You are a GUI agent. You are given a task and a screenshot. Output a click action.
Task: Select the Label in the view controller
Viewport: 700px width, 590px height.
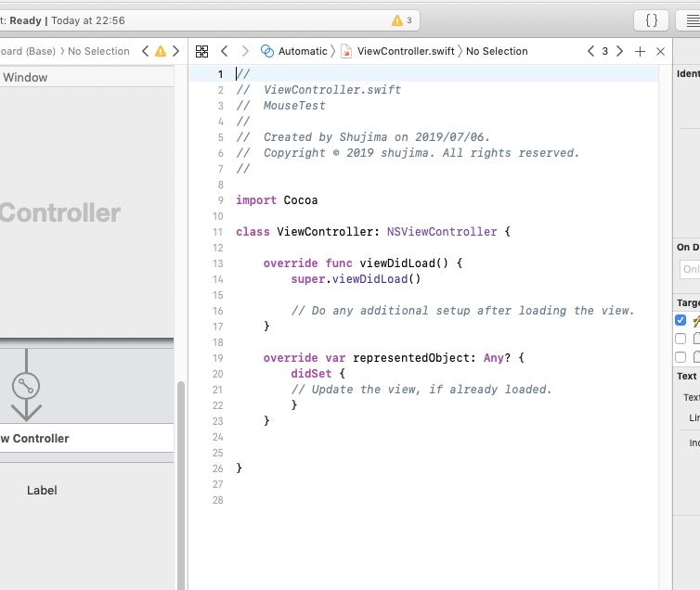(42, 491)
